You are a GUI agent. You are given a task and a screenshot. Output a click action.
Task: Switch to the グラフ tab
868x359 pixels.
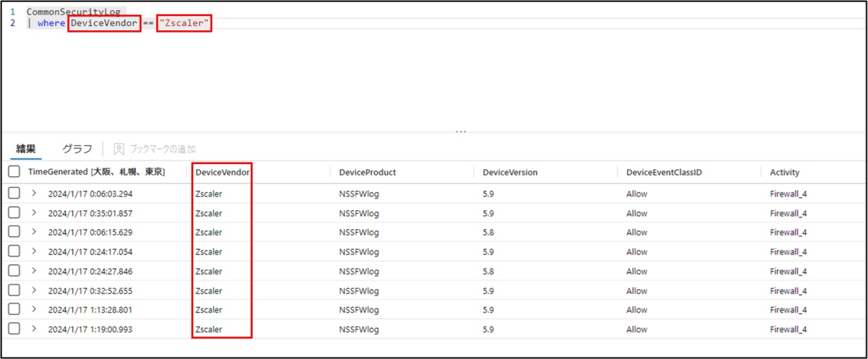(77, 149)
